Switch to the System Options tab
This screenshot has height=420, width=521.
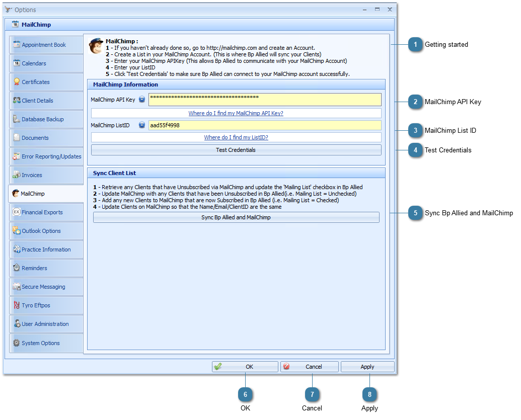pos(46,343)
